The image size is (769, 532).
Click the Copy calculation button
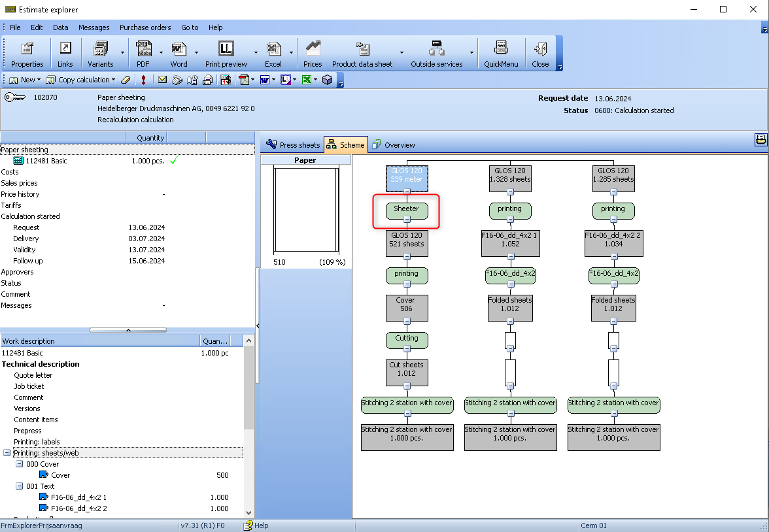pos(77,80)
